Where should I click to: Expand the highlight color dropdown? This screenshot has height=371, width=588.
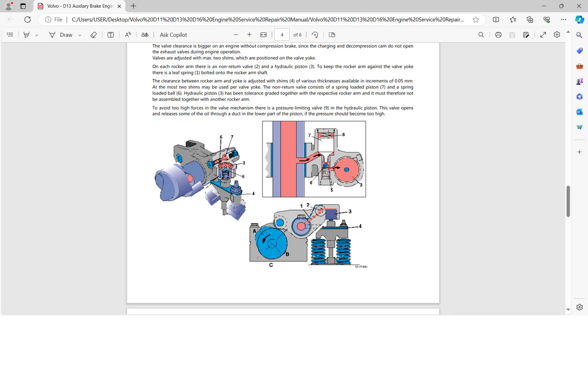click(37, 35)
